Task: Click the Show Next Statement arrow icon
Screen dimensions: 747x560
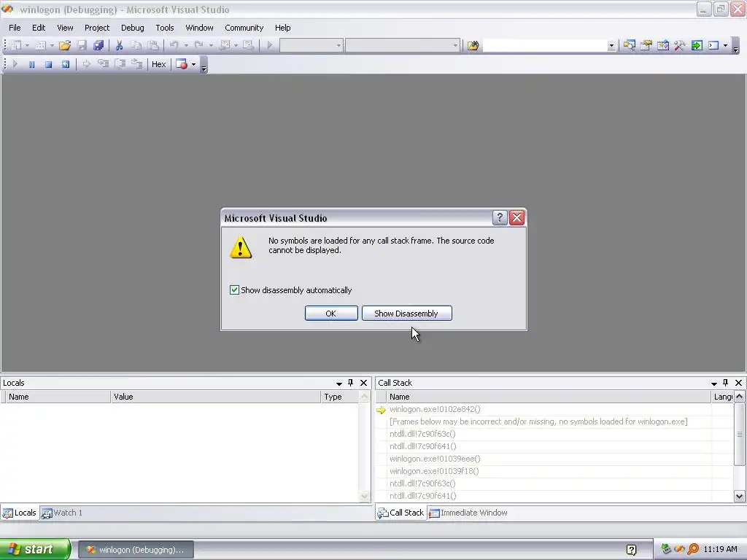Action: 86,64
